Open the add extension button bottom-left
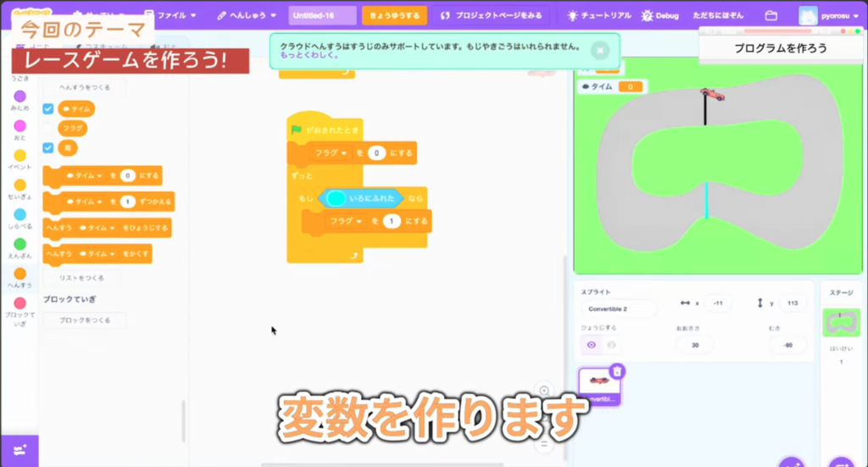Viewport: 868px width, 467px height. (x=19, y=450)
